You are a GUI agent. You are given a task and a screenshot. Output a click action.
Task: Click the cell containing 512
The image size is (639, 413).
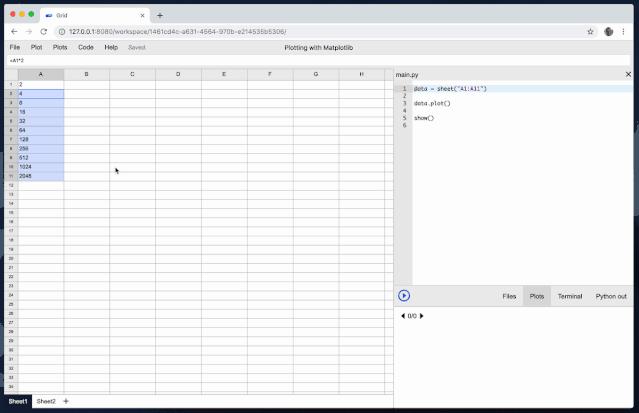tap(41, 158)
